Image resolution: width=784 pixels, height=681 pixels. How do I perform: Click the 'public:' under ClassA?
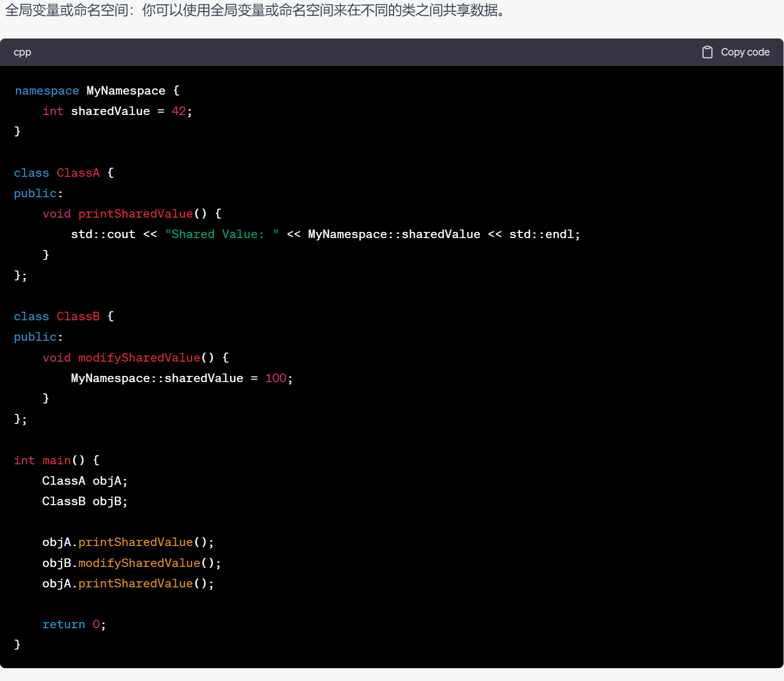tap(38, 193)
